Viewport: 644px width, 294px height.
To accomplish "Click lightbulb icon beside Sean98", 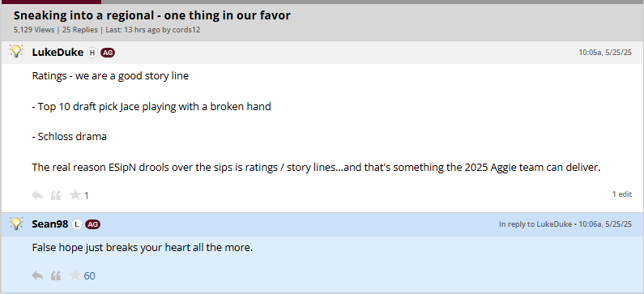I will pyautogui.click(x=16, y=223).
